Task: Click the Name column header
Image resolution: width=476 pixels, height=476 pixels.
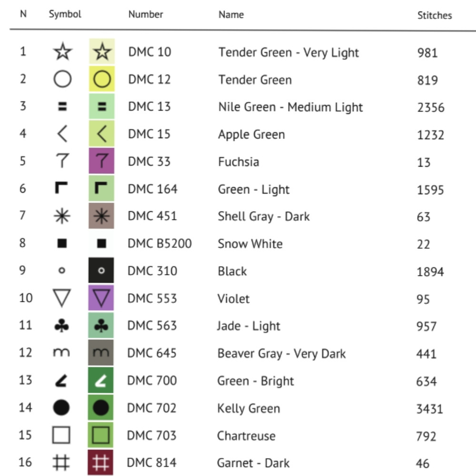Action: coord(231,15)
